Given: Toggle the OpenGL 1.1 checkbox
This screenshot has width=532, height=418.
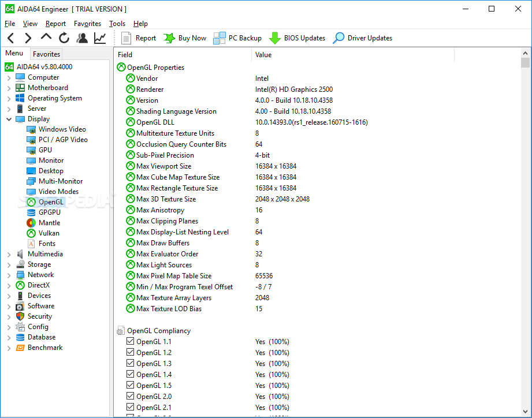Looking at the screenshot, I should click(131, 341).
